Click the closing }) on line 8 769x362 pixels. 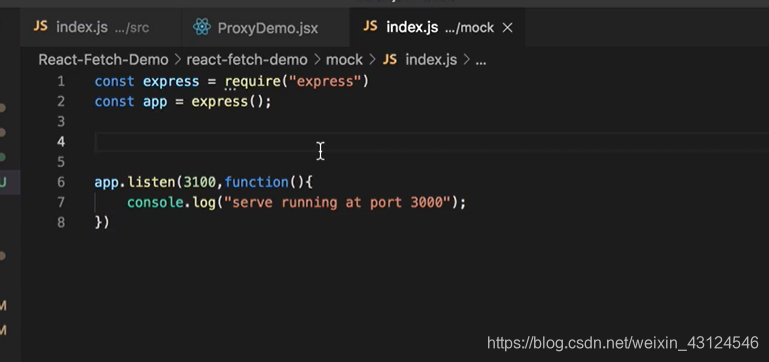pos(102,222)
